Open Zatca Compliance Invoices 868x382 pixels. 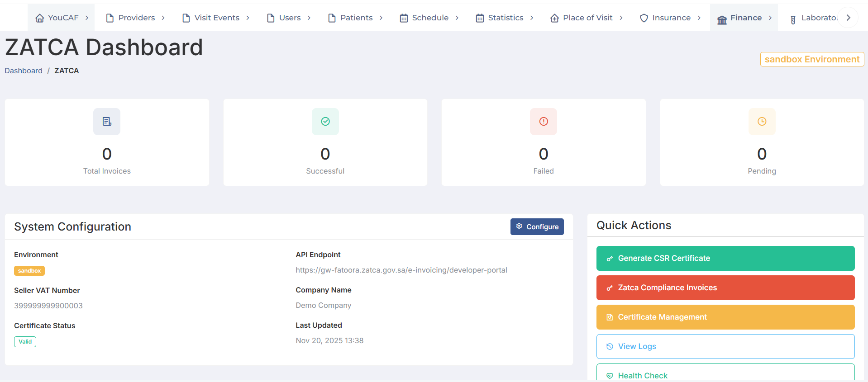coord(725,288)
